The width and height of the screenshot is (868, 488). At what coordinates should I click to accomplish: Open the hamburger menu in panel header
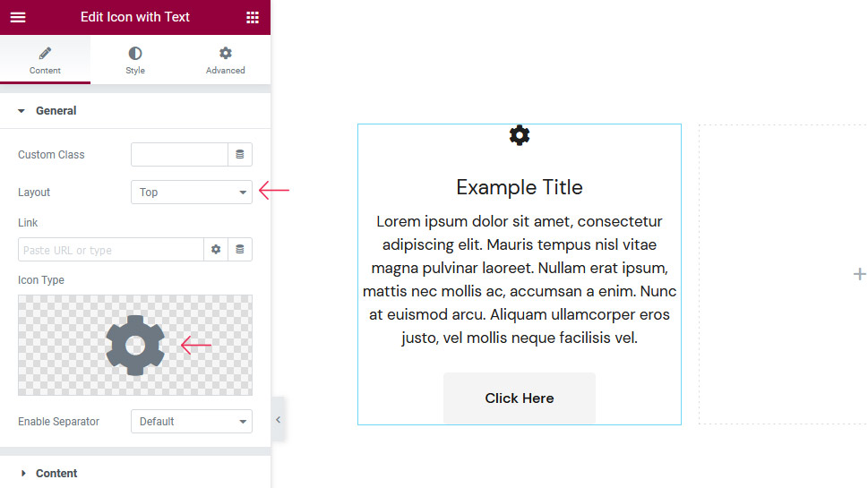[x=18, y=17]
